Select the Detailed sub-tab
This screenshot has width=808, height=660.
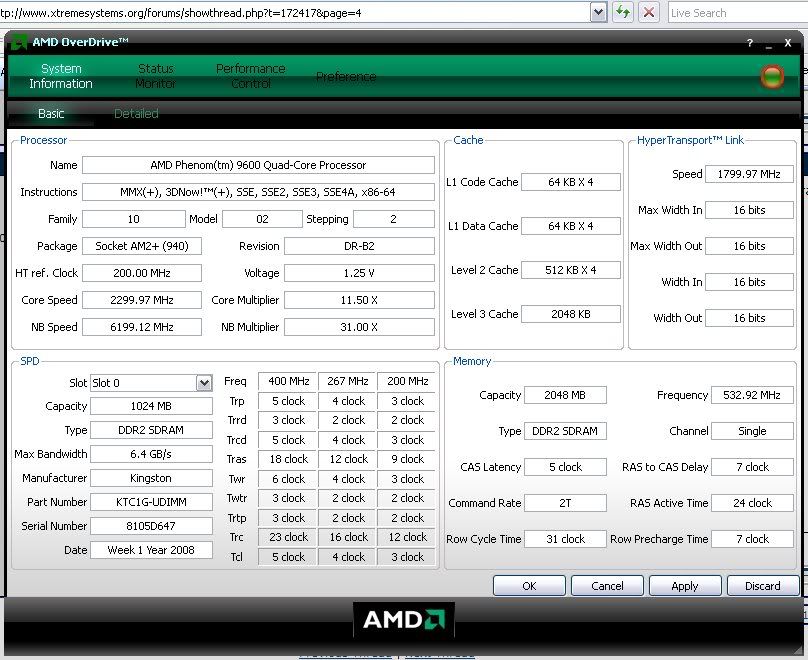[136, 113]
